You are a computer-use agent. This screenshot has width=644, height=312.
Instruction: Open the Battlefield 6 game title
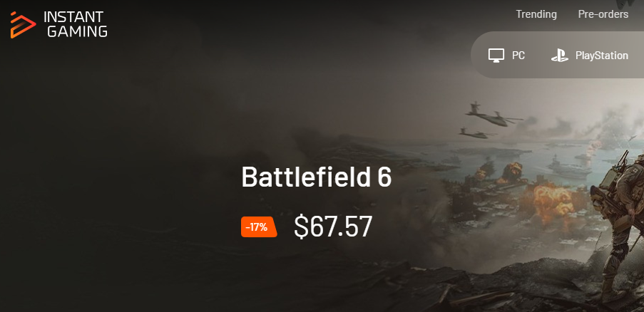(317, 177)
